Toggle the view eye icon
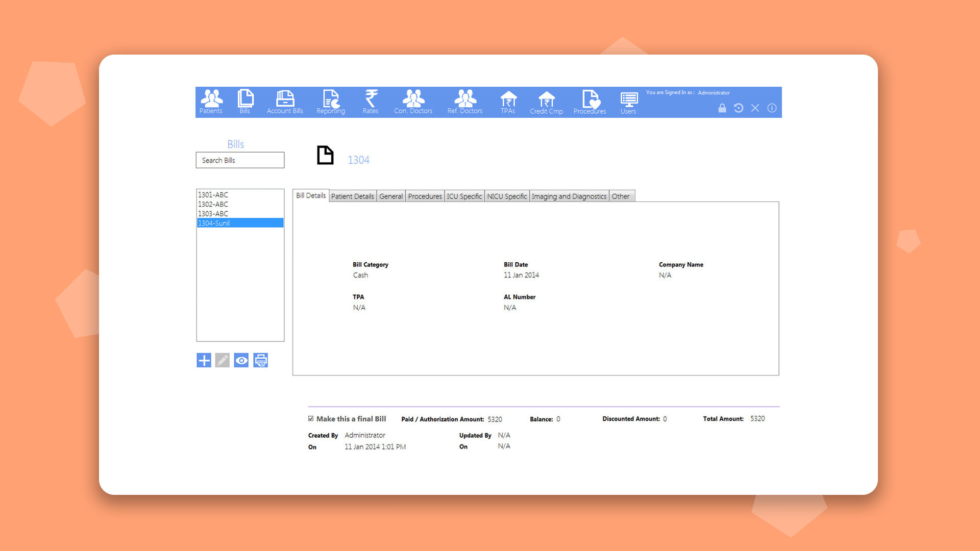The image size is (980, 551). 241,361
